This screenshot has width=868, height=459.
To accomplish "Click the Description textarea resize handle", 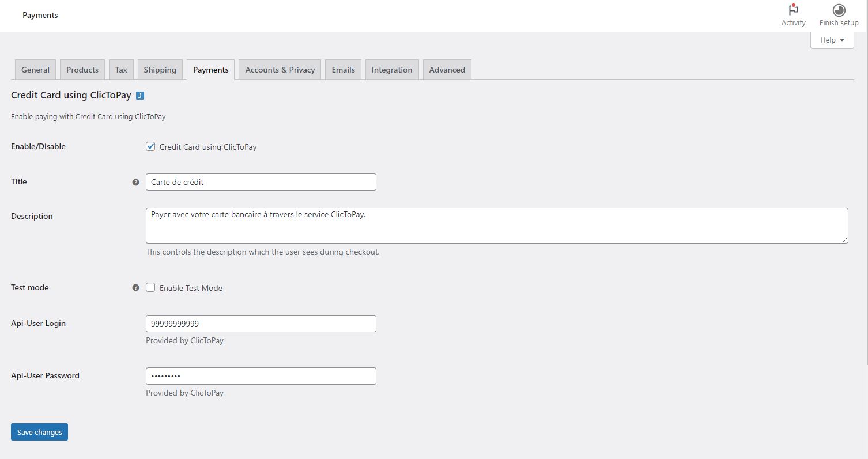I will (x=844, y=240).
